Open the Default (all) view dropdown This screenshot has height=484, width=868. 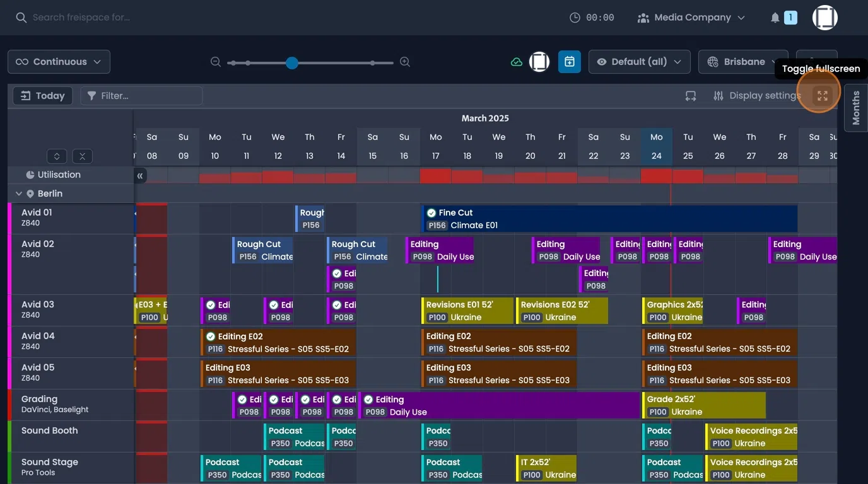[639, 61]
